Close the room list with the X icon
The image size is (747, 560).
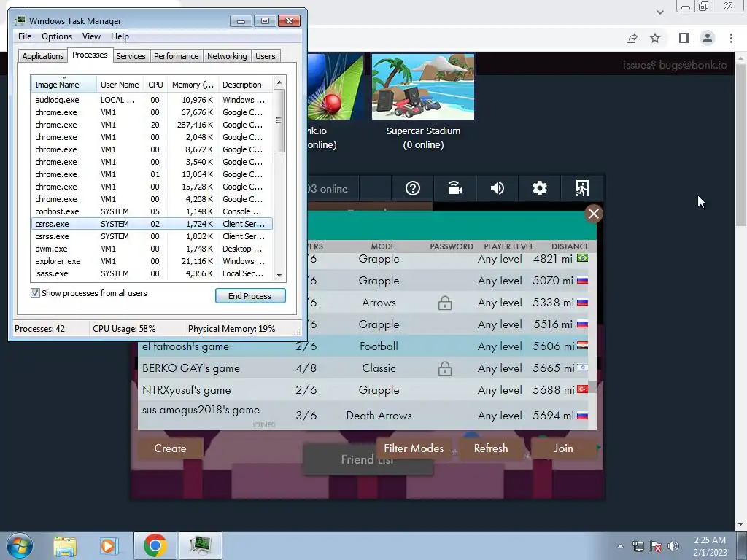click(594, 214)
